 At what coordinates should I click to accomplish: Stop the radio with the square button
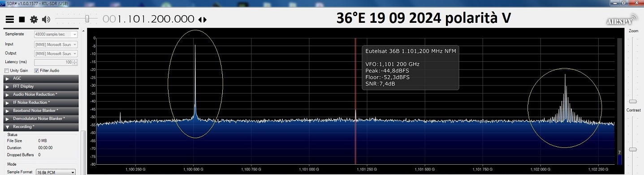click(22, 20)
